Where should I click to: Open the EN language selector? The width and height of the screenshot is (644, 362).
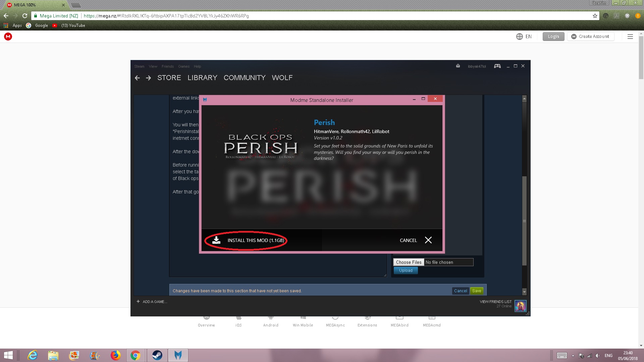click(x=524, y=37)
